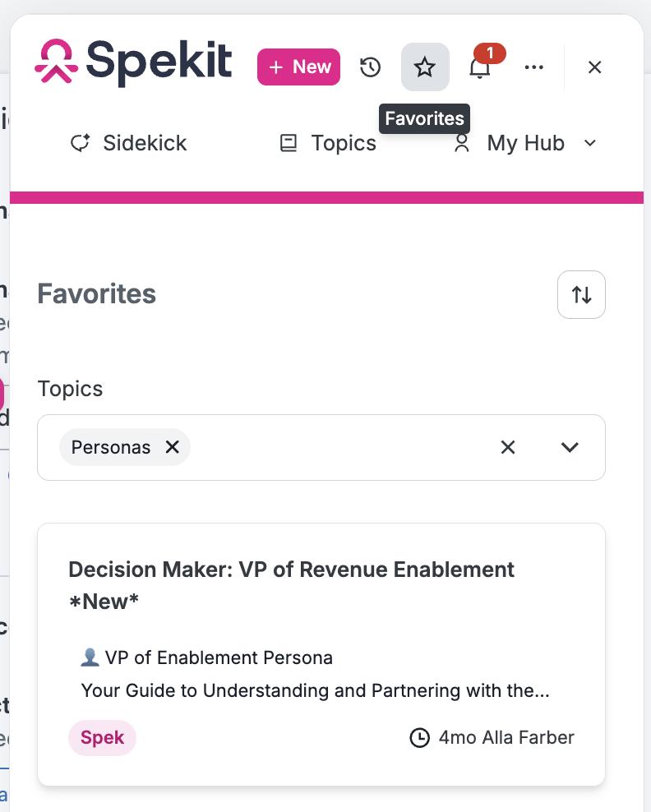Remove the Personas filter chip
Image resolution: width=651 pixels, height=812 pixels.
coord(173,447)
